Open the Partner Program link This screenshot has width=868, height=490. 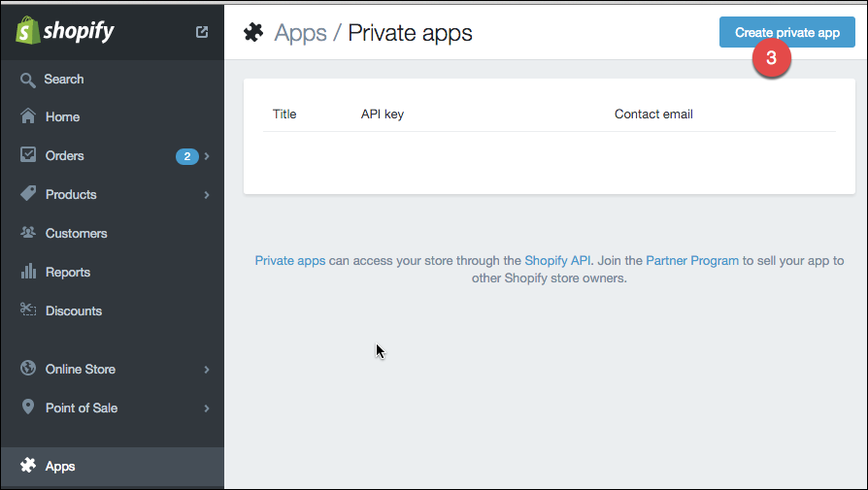click(692, 260)
